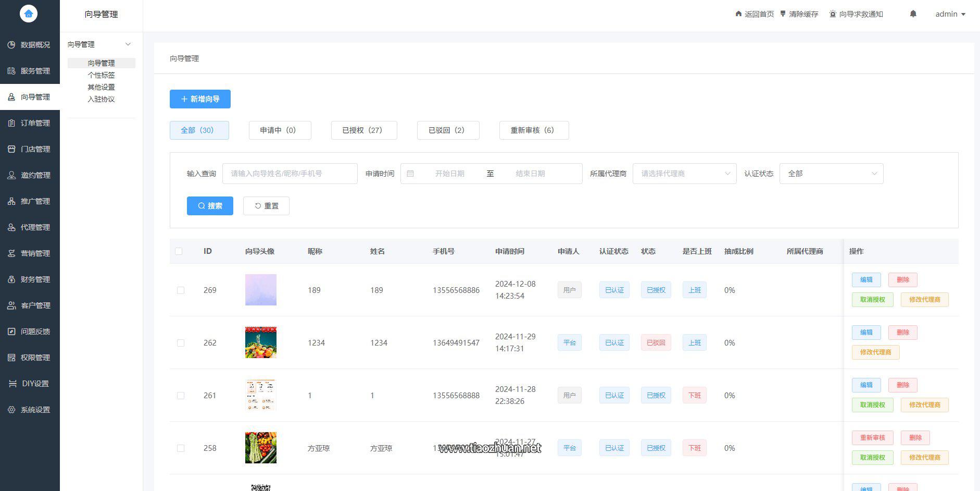
Task: Click phone number 13649491547
Action: [x=456, y=343]
